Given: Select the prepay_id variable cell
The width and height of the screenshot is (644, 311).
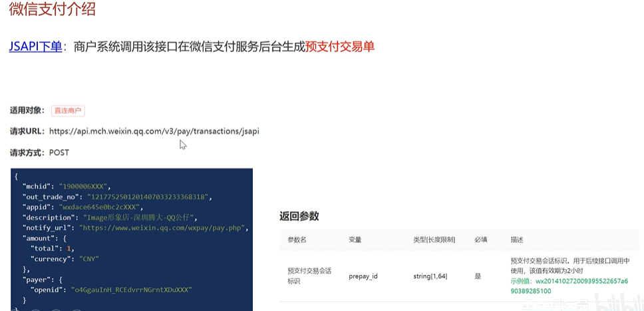Looking at the screenshot, I should [x=363, y=276].
